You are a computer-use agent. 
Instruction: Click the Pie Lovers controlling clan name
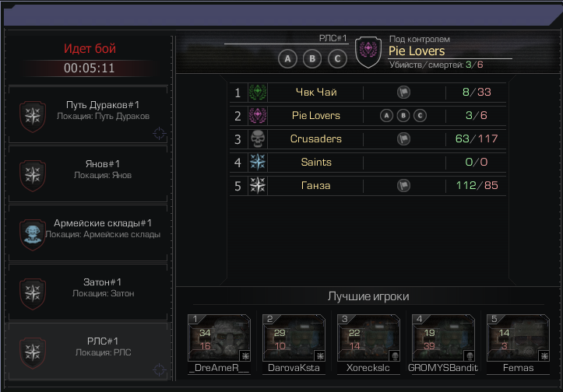(x=417, y=51)
